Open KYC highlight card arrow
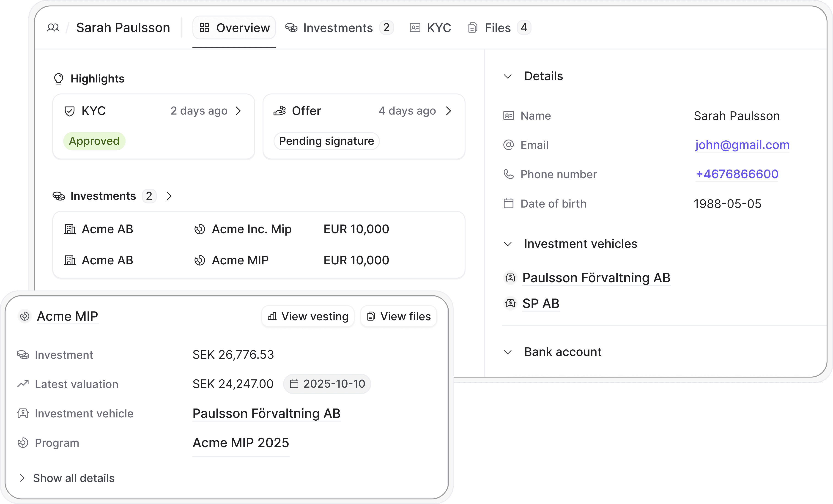The height and width of the screenshot is (504, 833). pos(238,111)
